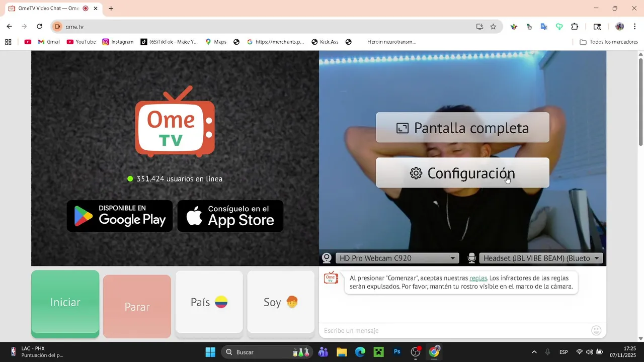
Task: Go back in browser history
Action: coord(9,27)
